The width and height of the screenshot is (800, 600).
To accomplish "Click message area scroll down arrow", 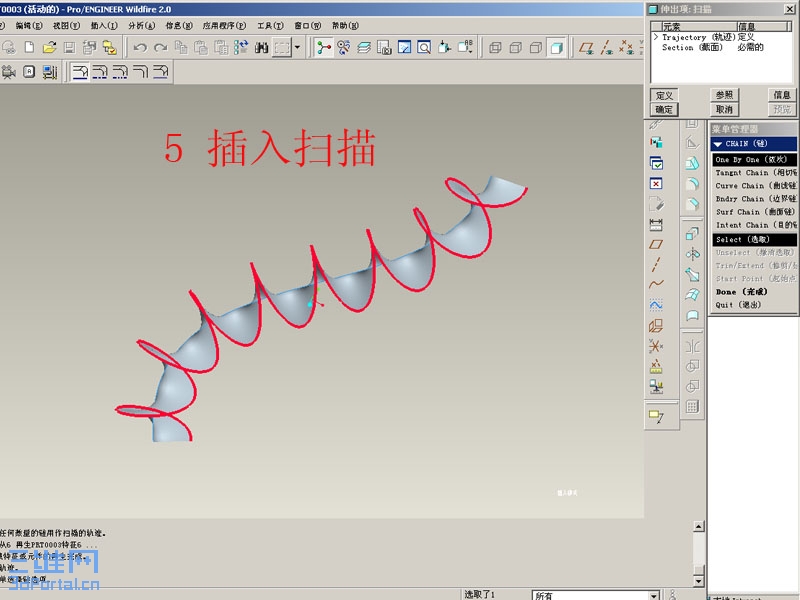I will [x=698, y=581].
